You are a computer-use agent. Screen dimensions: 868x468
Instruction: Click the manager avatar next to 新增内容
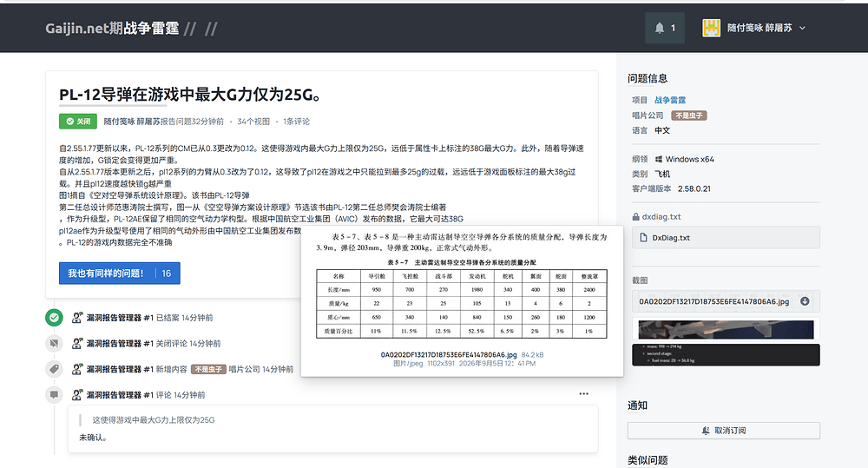coord(77,369)
